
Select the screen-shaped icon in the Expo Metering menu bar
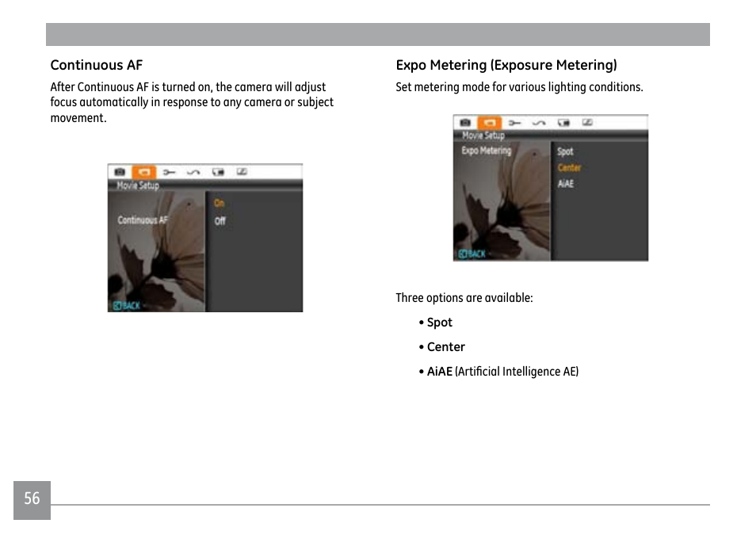click(x=563, y=123)
